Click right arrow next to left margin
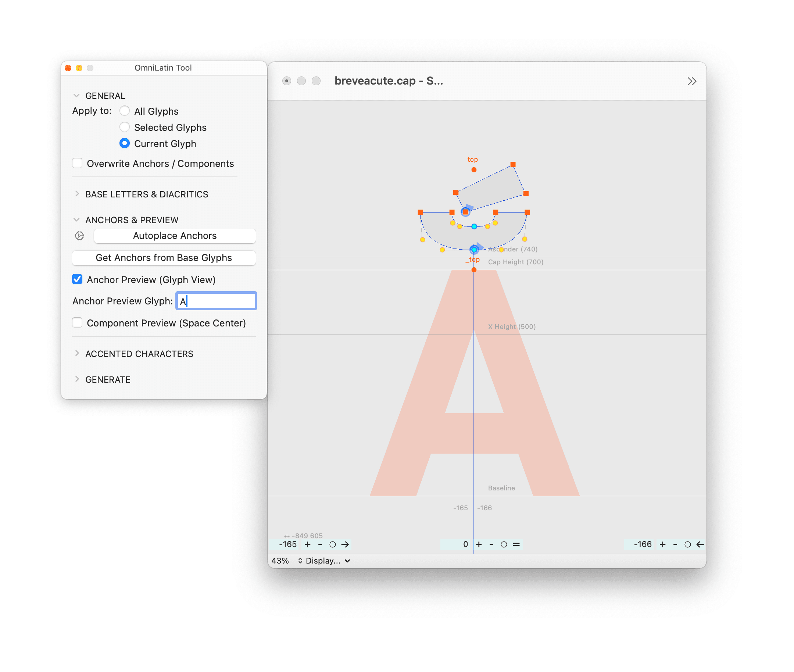Screen dimensions: 794x672 pos(345,544)
